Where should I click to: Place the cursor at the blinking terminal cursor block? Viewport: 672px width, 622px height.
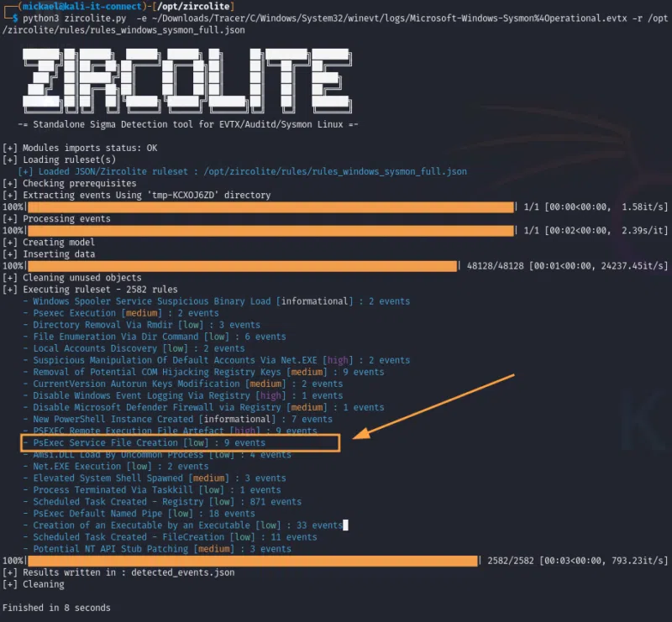pyautogui.click(x=344, y=525)
